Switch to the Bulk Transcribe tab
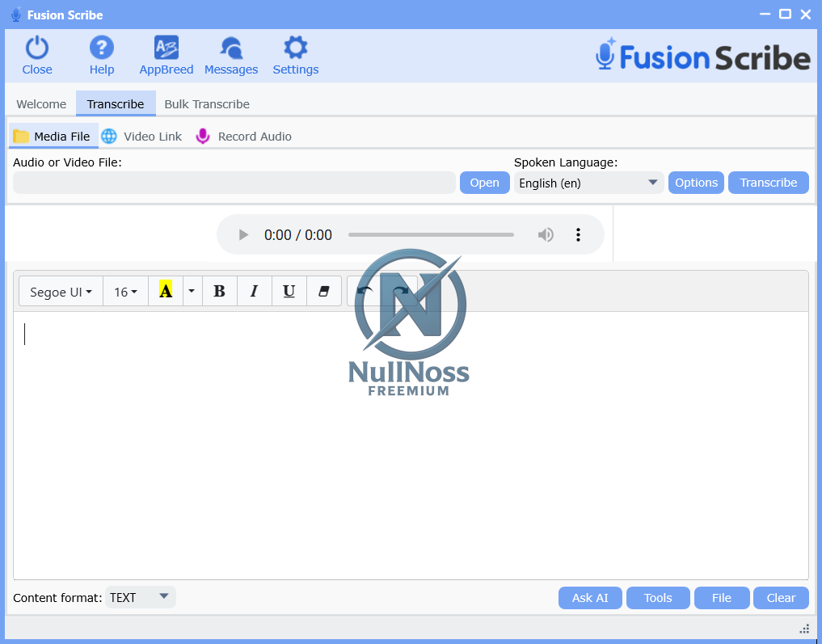The height and width of the screenshot is (644, 822). tap(207, 104)
